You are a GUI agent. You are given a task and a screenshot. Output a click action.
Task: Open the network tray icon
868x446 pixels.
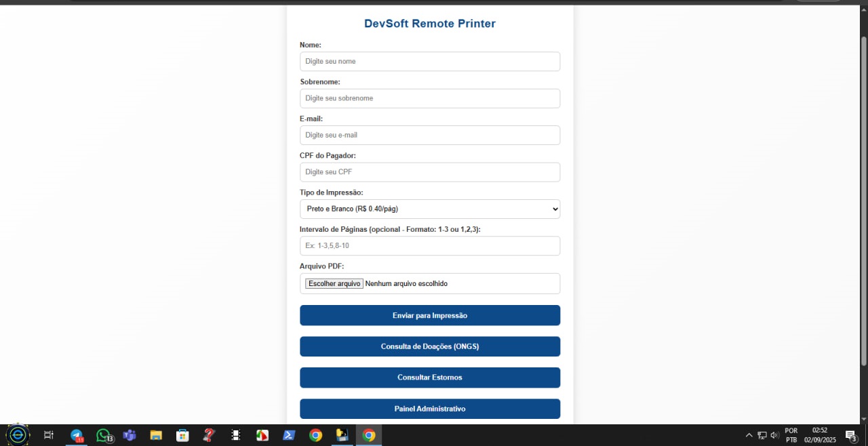pyautogui.click(x=762, y=435)
